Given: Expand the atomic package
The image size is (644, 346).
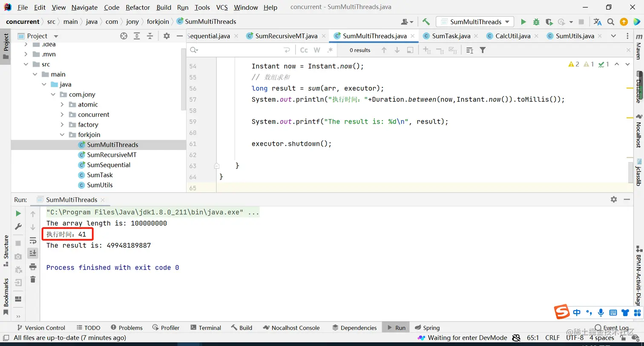Looking at the screenshot, I should tap(62, 104).
